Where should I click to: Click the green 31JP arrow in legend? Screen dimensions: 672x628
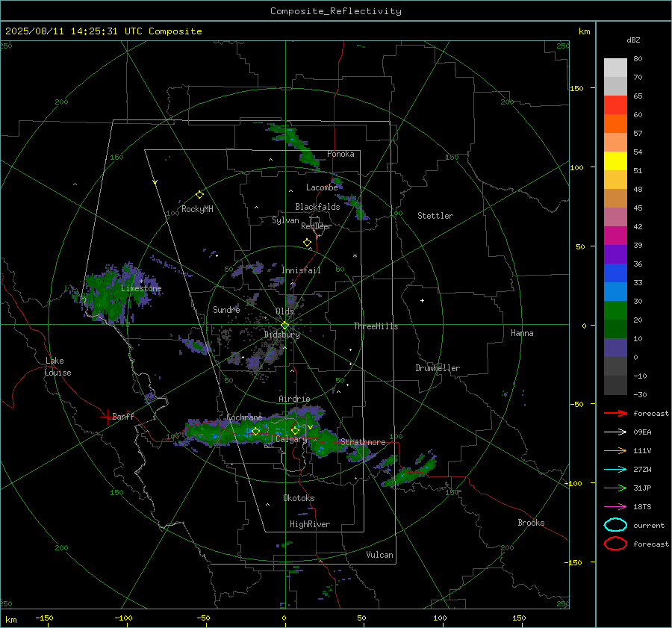(615, 488)
